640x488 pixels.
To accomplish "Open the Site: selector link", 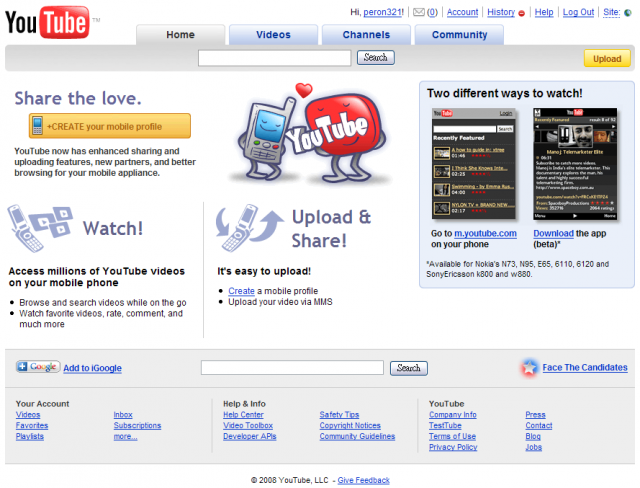I will click(611, 12).
